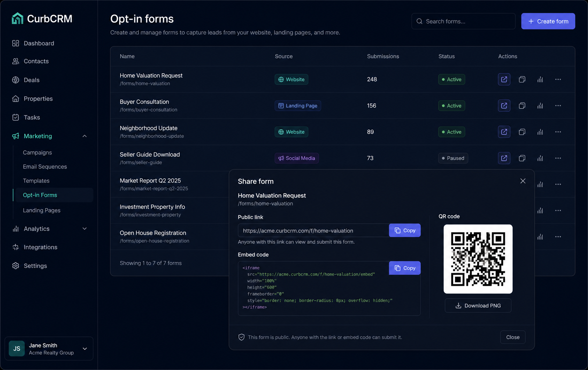This screenshot has width=588, height=370.
Task: Open Jane Smith account switcher
Action: (x=49, y=349)
